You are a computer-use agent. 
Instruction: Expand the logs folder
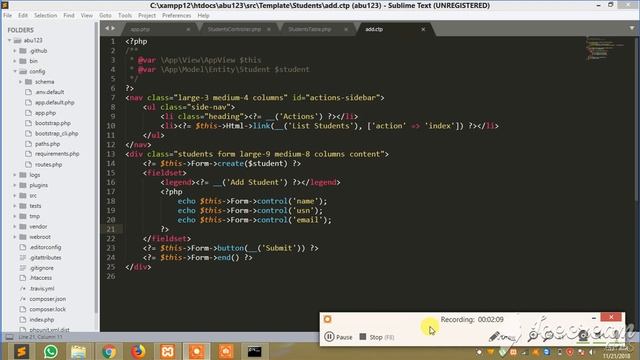pyautogui.click(x=15, y=175)
